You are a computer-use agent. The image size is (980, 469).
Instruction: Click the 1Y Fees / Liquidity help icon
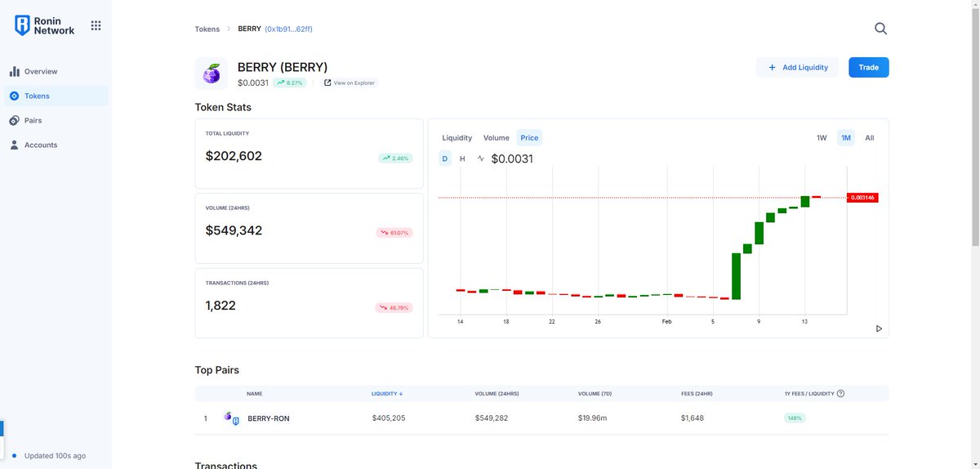coord(841,394)
